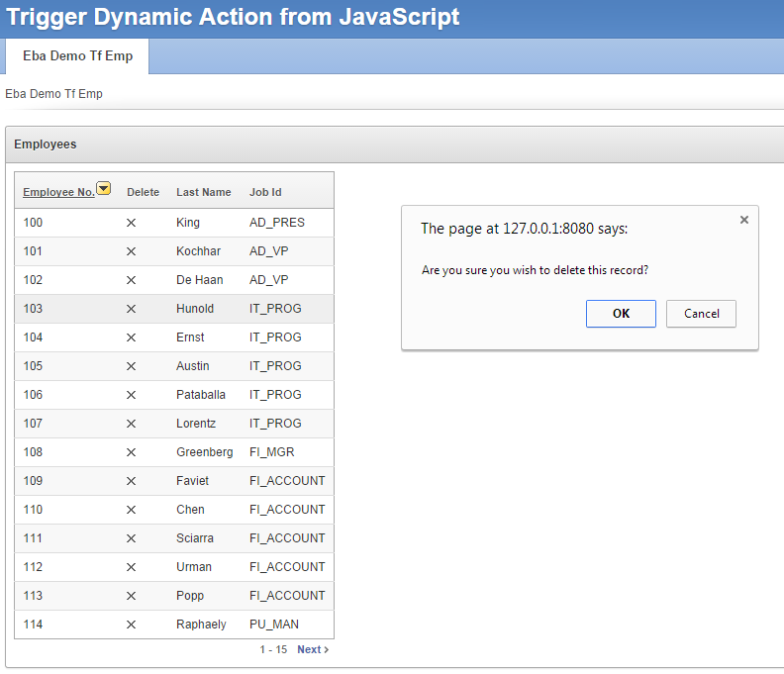Sort by Employee No. column header
784x674 pixels.
[x=58, y=192]
